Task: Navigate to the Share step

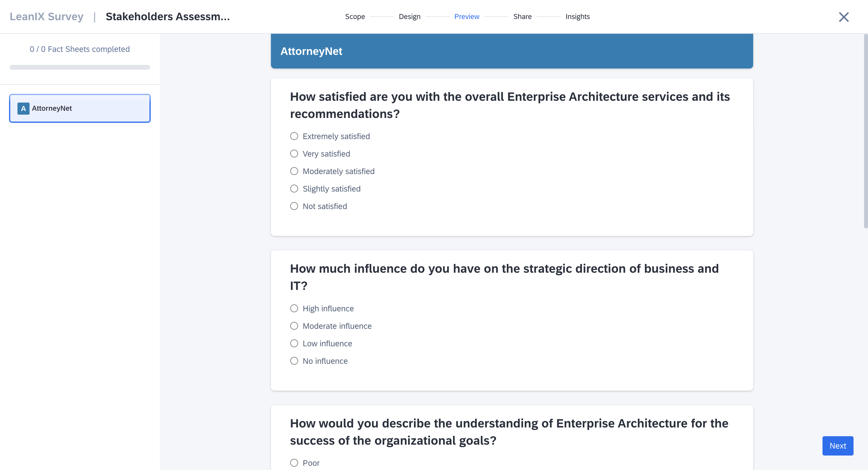Action: pos(522,17)
